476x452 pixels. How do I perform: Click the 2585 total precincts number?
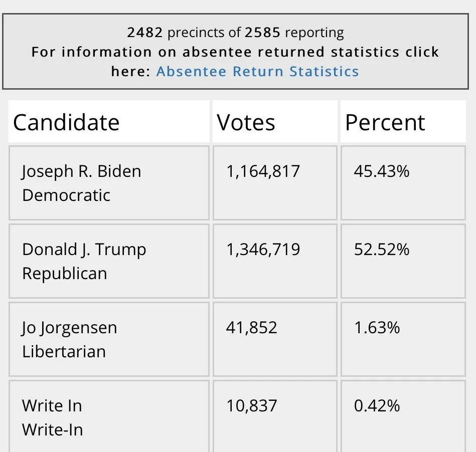263,33
